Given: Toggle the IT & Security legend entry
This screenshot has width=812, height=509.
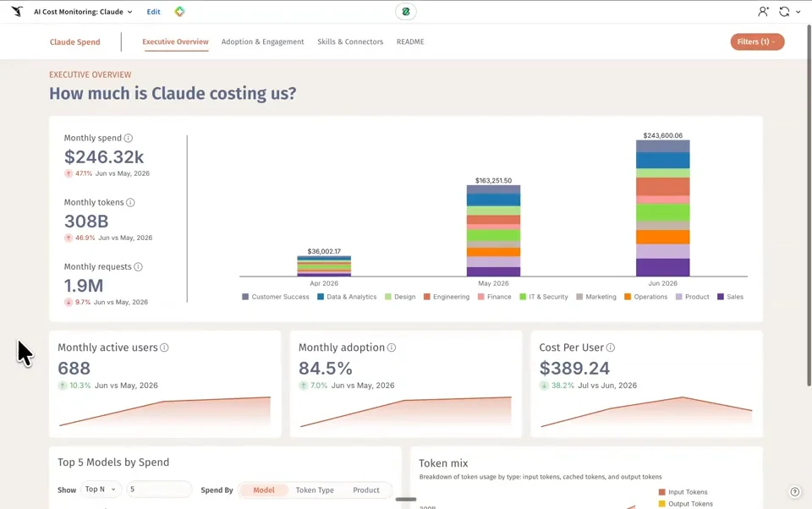Looking at the screenshot, I should click(x=544, y=297).
